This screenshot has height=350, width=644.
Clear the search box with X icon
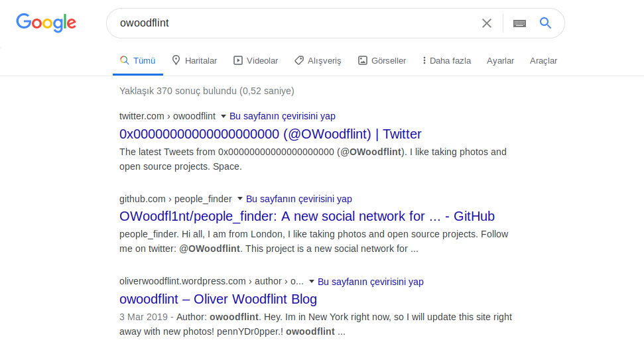click(x=487, y=23)
